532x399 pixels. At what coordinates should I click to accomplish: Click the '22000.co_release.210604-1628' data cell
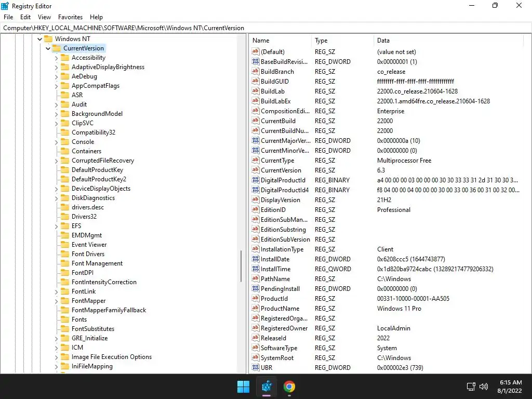click(417, 91)
